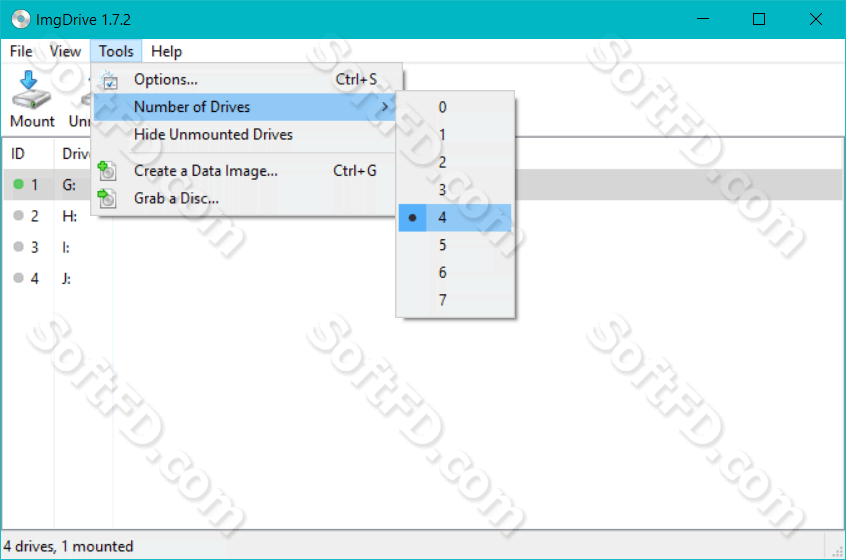
Task: Close the ImgDrive window
Action: (816, 19)
